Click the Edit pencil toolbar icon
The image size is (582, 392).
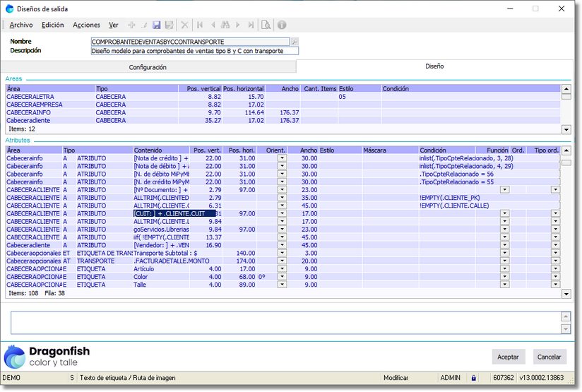144,25
